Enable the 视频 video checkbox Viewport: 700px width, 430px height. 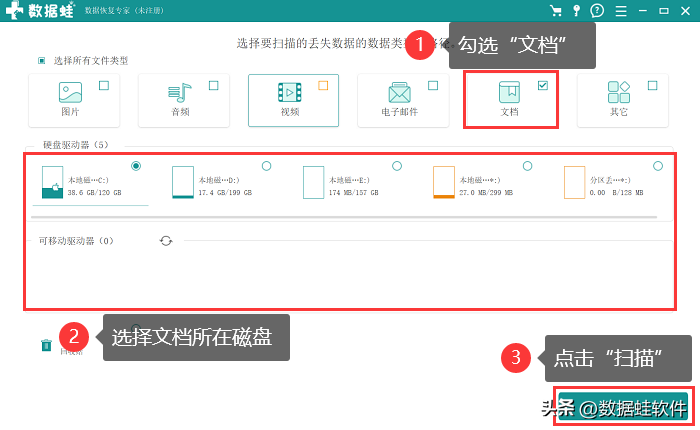pos(323,86)
